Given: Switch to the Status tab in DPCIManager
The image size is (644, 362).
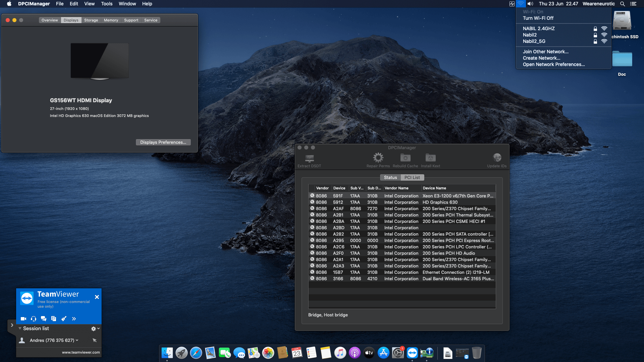Looking at the screenshot, I should point(390,178).
